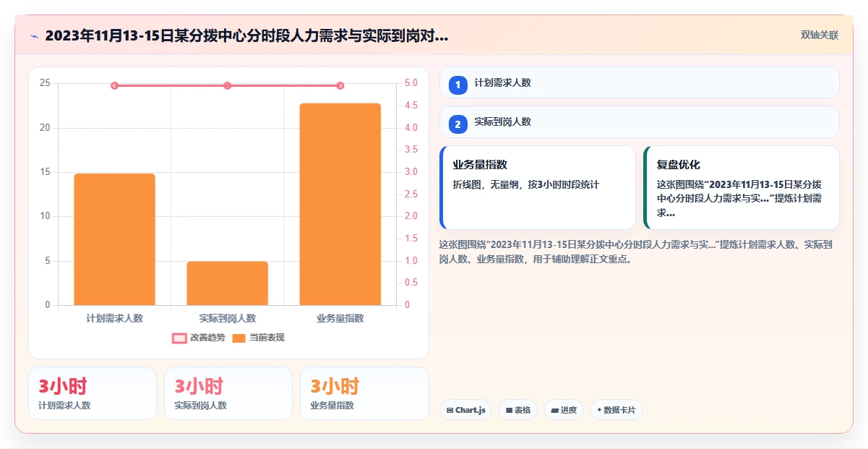This screenshot has height=449, width=868.
Task: Click the pink 改善趋势 legend swatch
Action: point(179,338)
